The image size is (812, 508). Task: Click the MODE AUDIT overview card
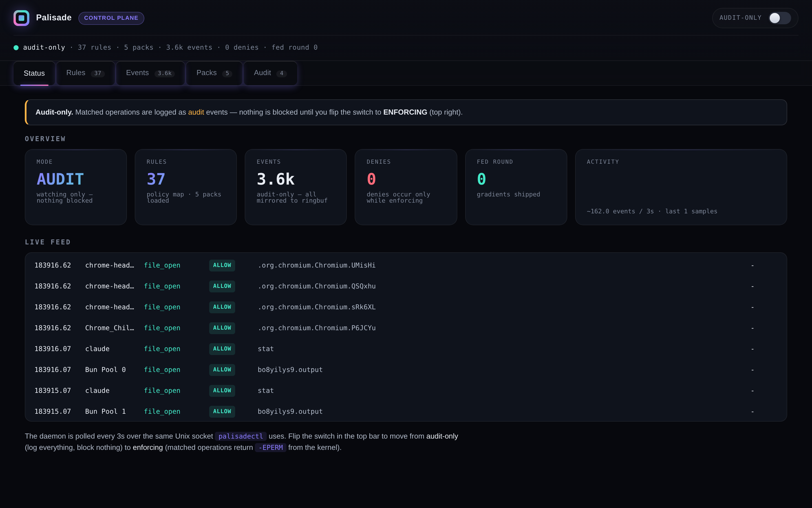[76, 187]
